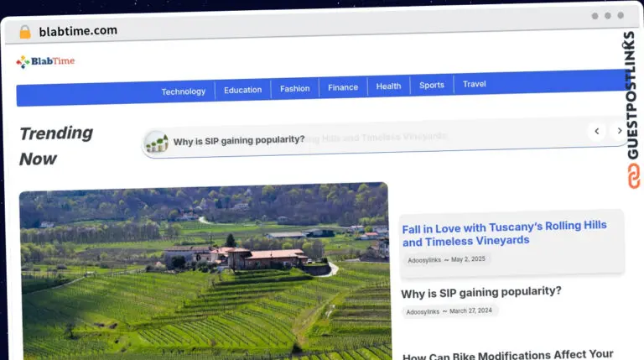Click the orange padlock icon

[25, 32]
